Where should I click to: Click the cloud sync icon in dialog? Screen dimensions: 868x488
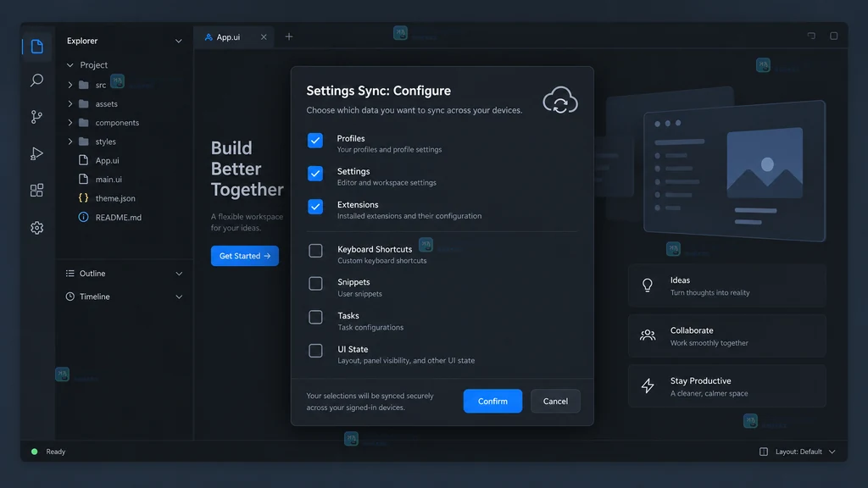[x=560, y=100]
